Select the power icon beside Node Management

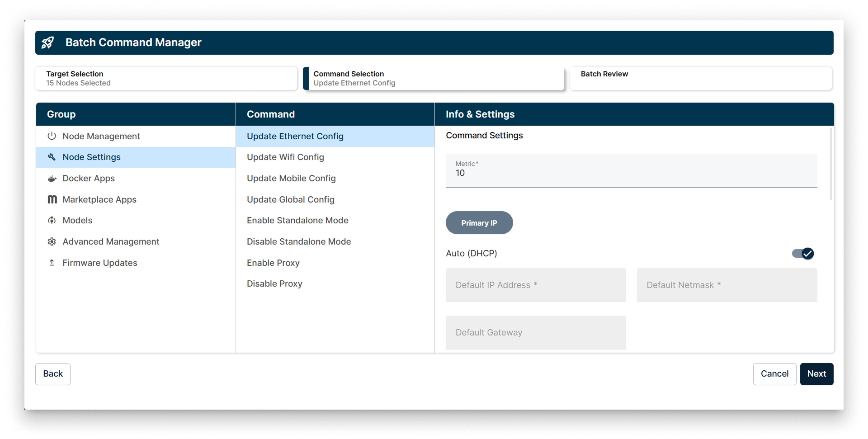tap(52, 136)
